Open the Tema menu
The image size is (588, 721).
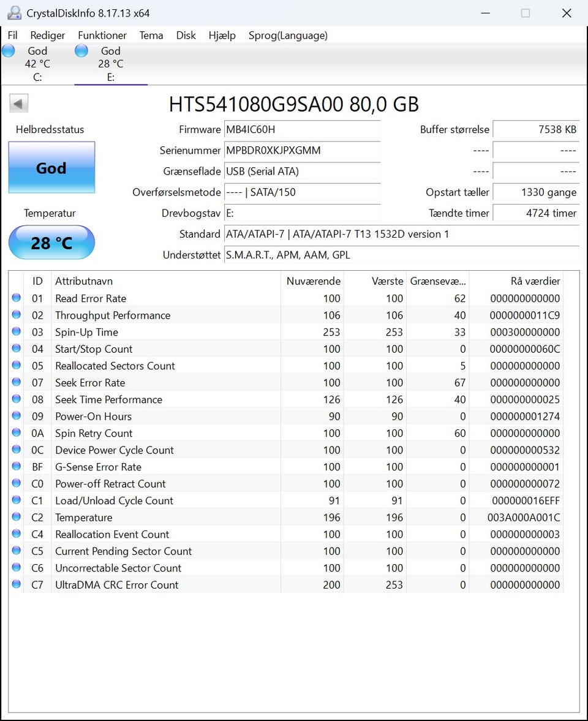click(151, 36)
